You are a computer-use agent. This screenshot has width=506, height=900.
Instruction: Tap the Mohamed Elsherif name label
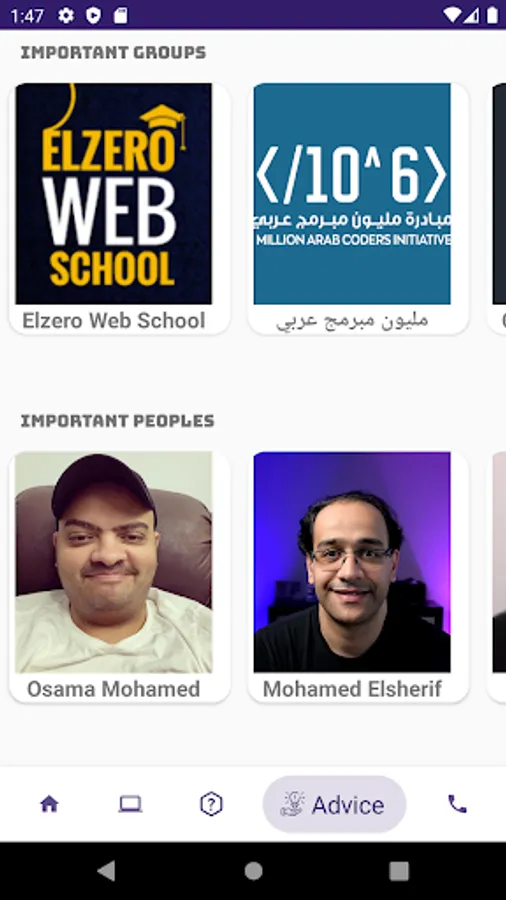click(x=352, y=689)
